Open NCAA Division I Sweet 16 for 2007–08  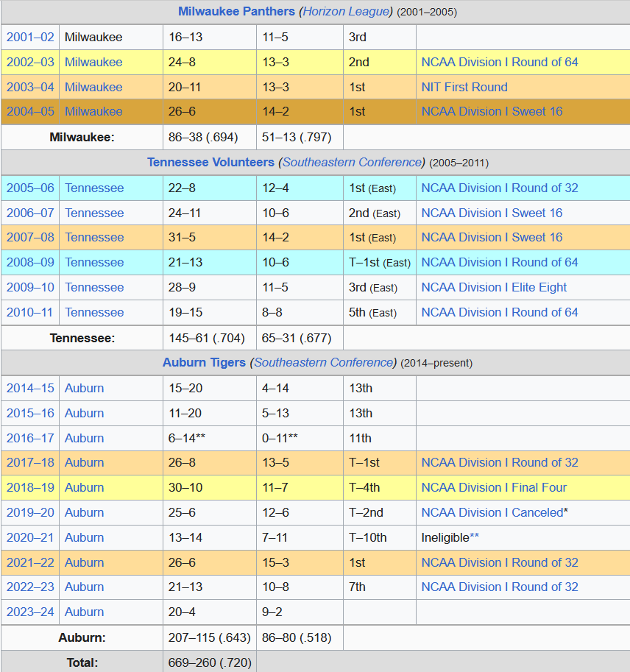tap(492, 238)
